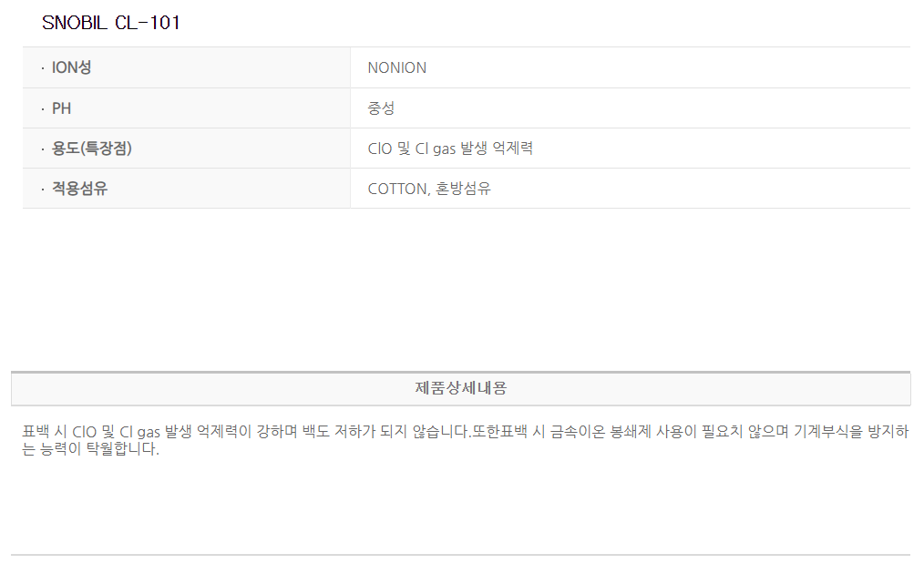Screen dimensions: 924x564
Task: Select the 중성 value text
Action: (381, 108)
